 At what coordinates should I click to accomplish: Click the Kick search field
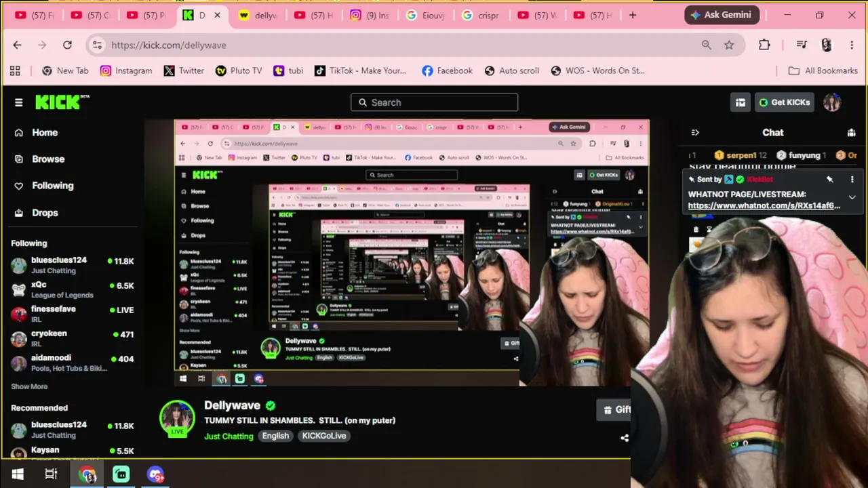(434, 102)
